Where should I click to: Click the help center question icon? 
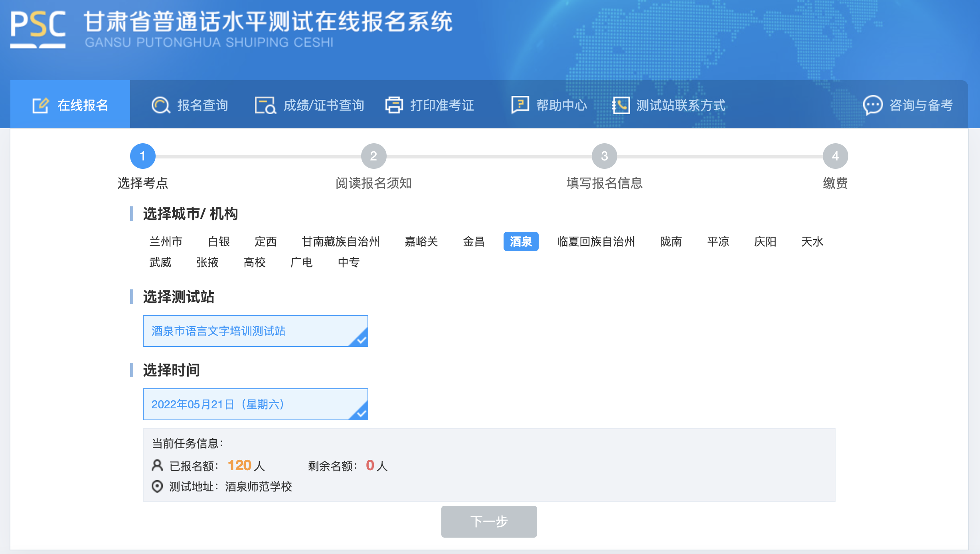520,105
